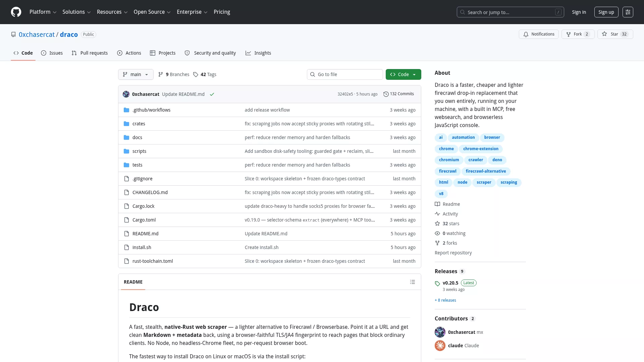Open the green Code dropdown button

coord(403,74)
